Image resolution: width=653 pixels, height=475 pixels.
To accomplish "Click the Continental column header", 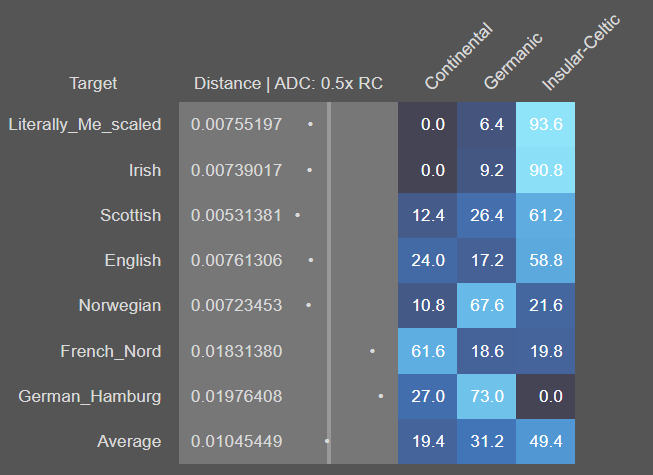I will pos(459,56).
